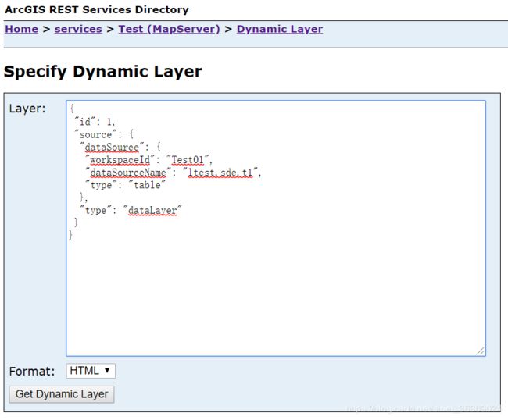Open the Format dropdown showing HTML

91,371
